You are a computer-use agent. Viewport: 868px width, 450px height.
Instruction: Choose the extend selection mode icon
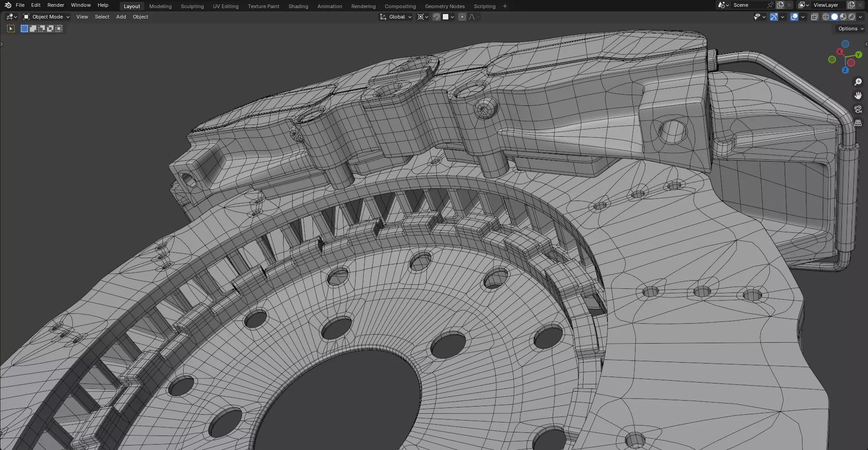(x=33, y=29)
